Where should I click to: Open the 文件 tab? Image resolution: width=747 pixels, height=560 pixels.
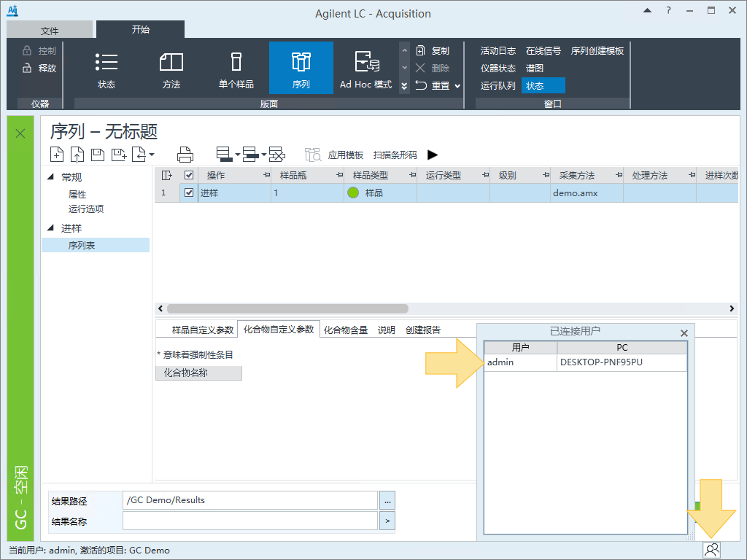(x=50, y=31)
